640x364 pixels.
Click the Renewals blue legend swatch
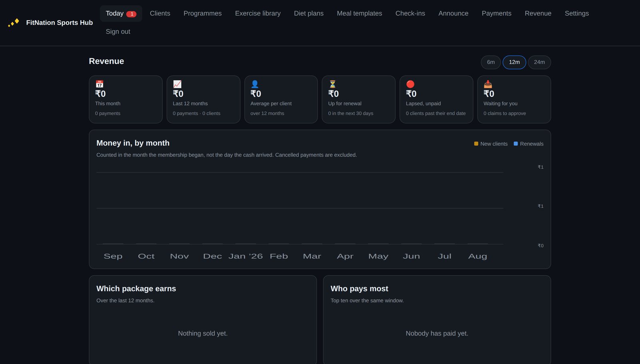point(516,144)
